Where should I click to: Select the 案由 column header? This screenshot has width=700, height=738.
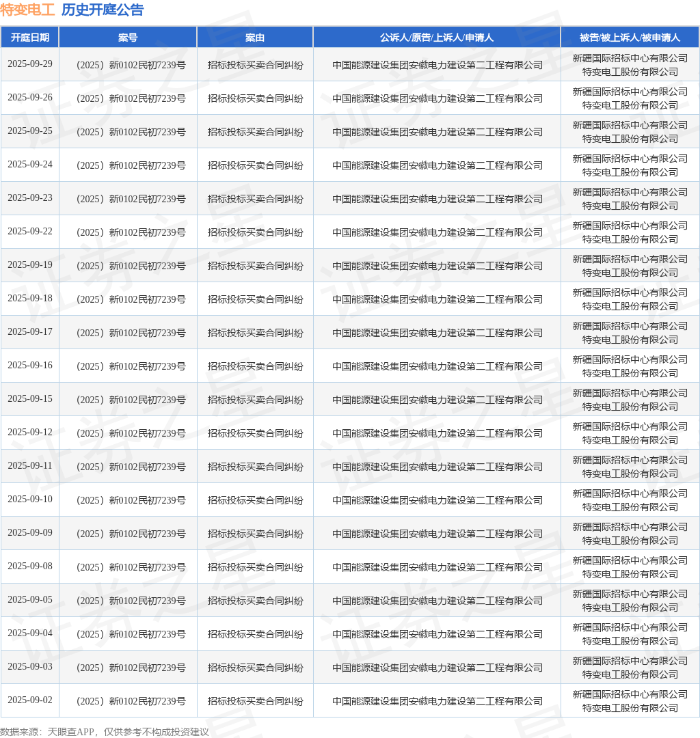coord(255,37)
